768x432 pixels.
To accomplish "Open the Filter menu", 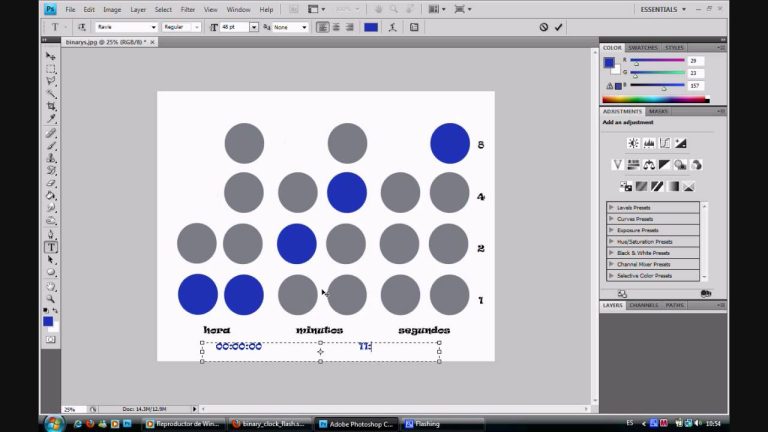I will (x=188, y=9).
